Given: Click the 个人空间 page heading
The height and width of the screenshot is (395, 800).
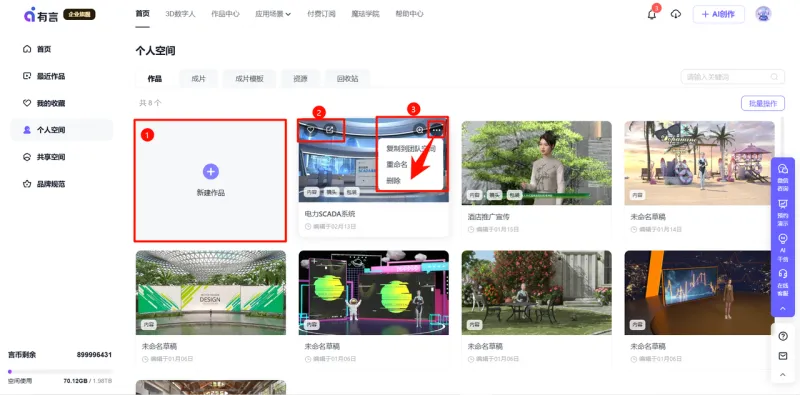Looking at the screenshot, I should pos(156,51).
